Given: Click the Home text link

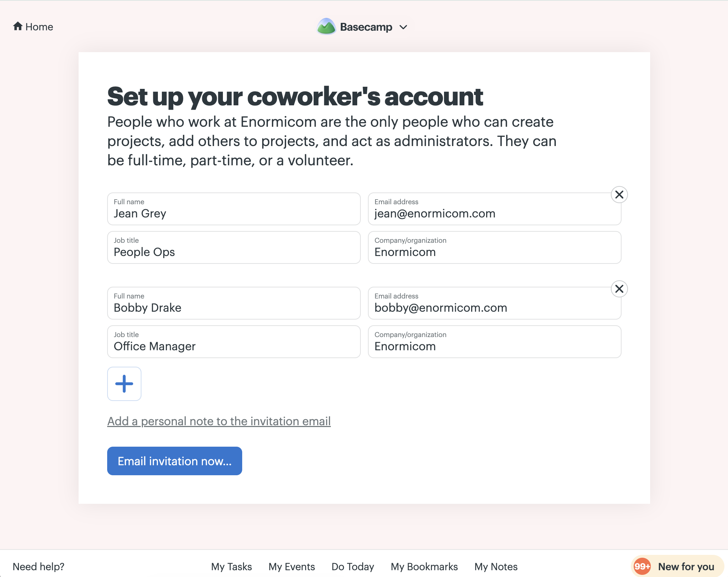Looking at the screenshot, I should coord(39,27).
